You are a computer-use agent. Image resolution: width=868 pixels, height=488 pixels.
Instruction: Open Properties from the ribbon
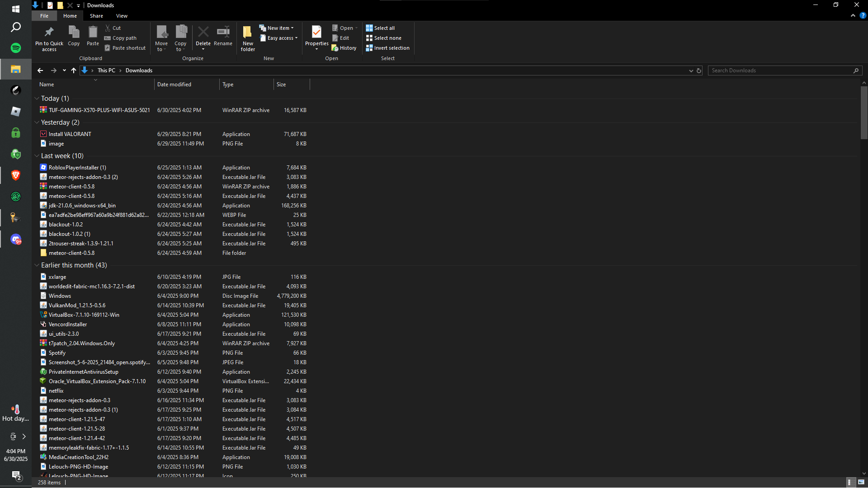point(316,33)
